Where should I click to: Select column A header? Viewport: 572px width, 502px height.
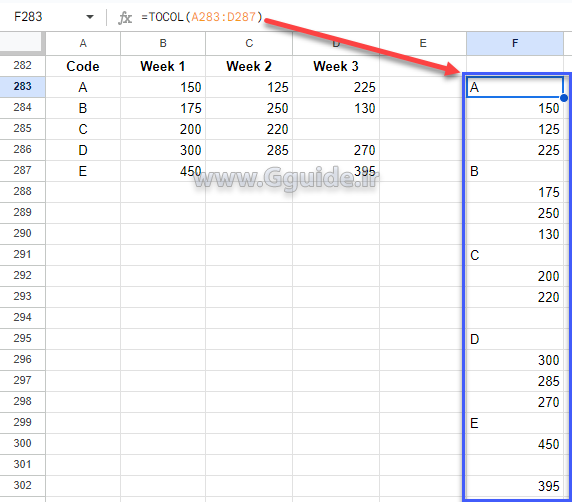pyautogui.click(x=83, y=43)
